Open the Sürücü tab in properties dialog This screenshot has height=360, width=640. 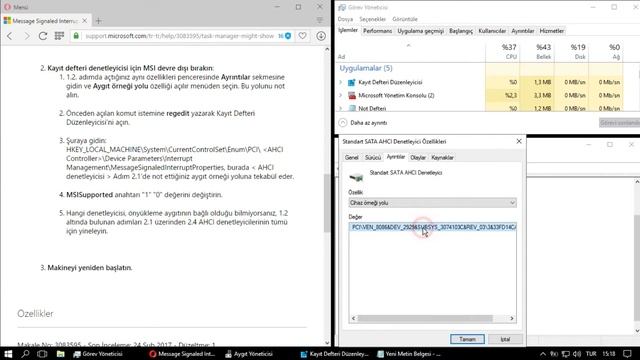click(x=373, y=158)
